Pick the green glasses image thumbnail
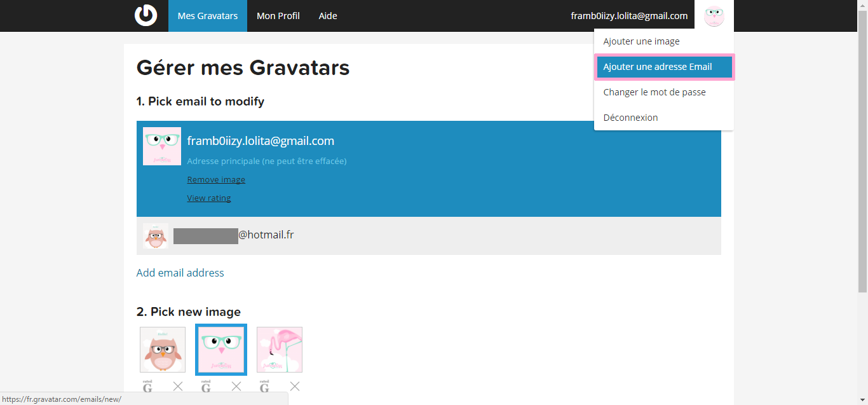868x405 pixels. pyautogui.click(x=221, y=350)
